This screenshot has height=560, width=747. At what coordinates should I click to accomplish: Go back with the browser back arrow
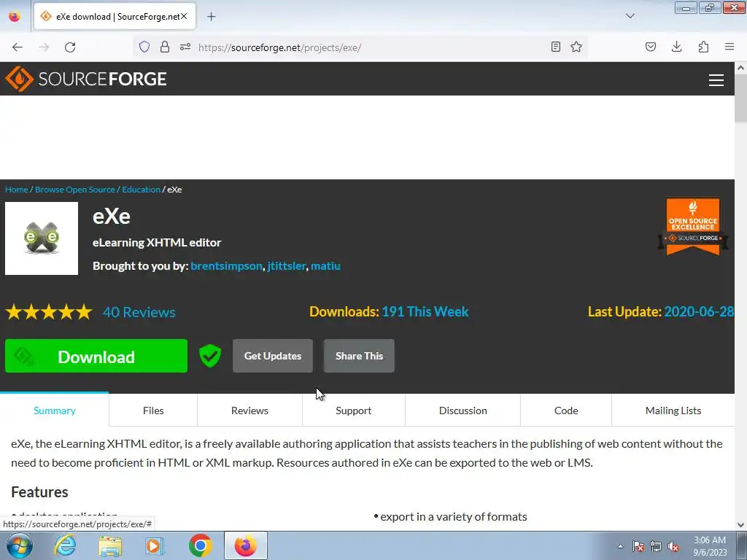point(18,47)
